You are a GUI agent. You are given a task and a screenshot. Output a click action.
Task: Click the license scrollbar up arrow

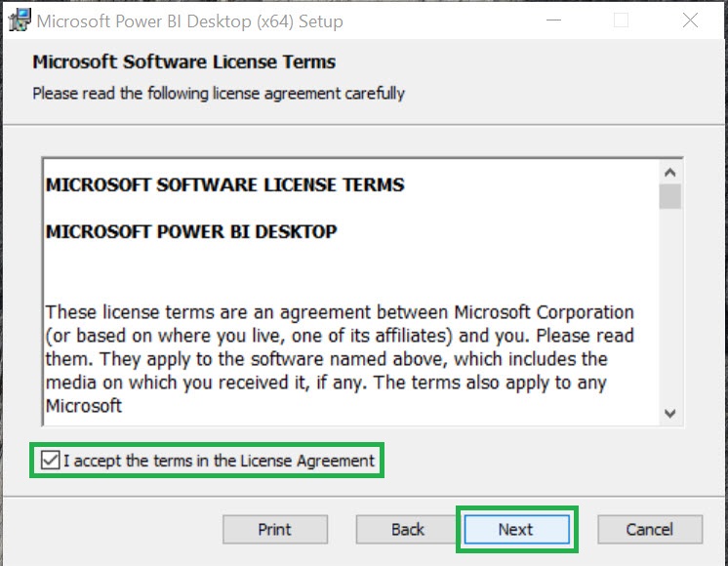click(669, 172)
